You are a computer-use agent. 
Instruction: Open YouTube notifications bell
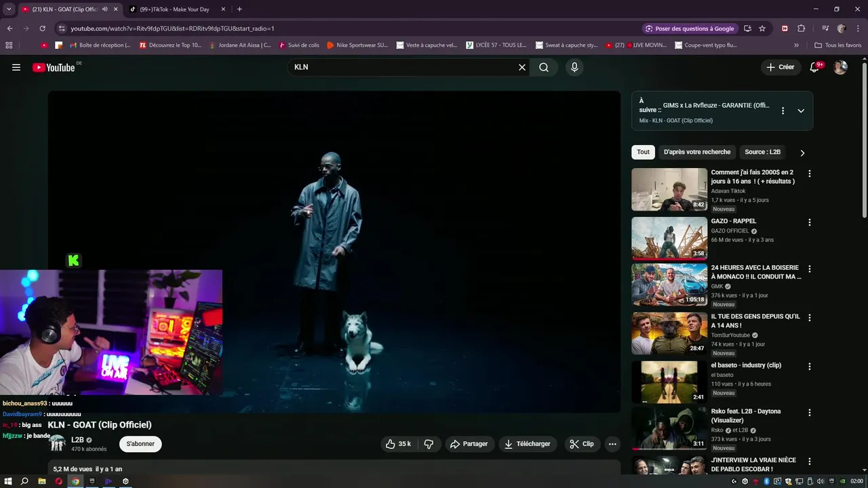click(815, 67)
